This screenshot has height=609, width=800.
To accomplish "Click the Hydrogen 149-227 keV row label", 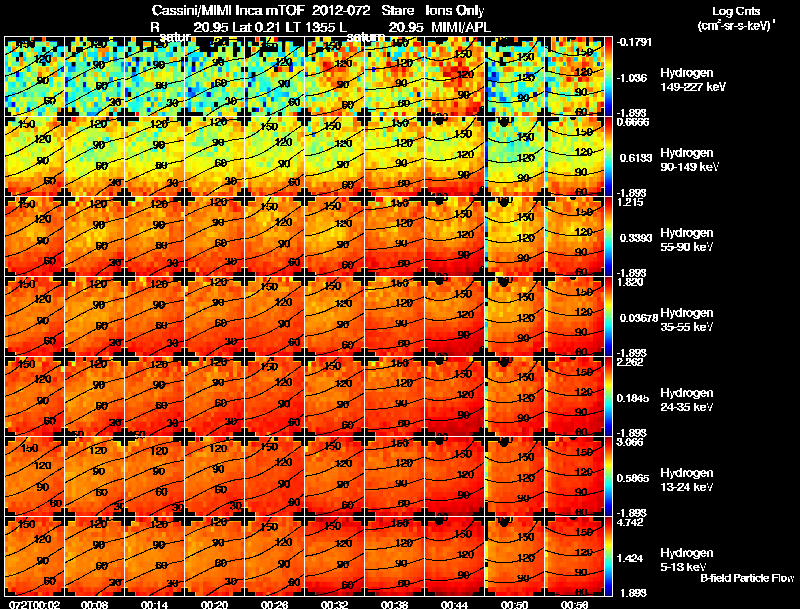I will click(692, 80).
